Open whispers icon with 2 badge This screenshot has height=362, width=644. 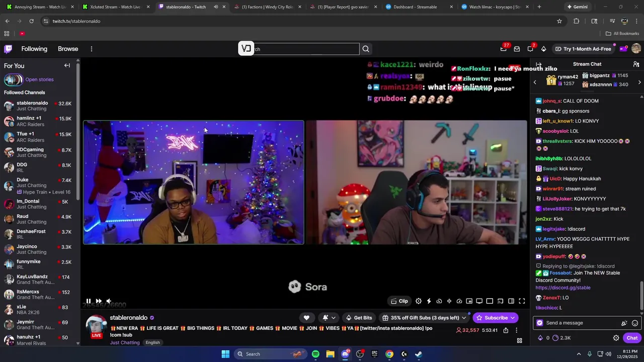[x=530, y=49]
